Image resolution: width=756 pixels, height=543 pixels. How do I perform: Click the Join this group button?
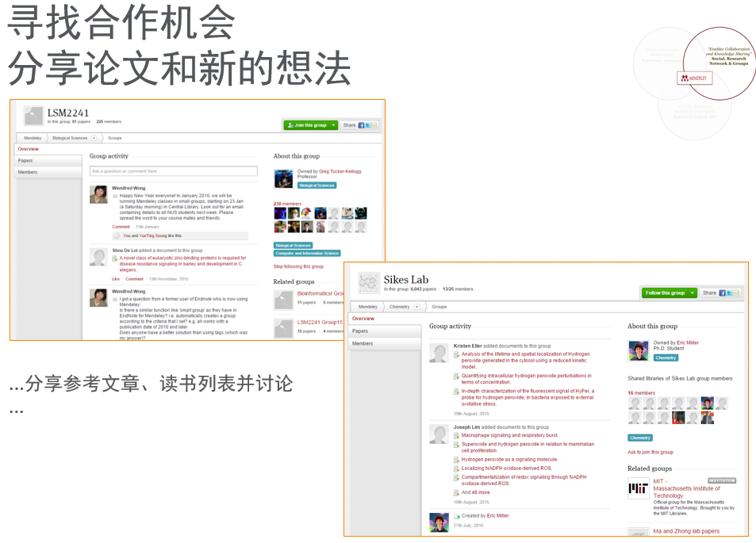point(307,125)
